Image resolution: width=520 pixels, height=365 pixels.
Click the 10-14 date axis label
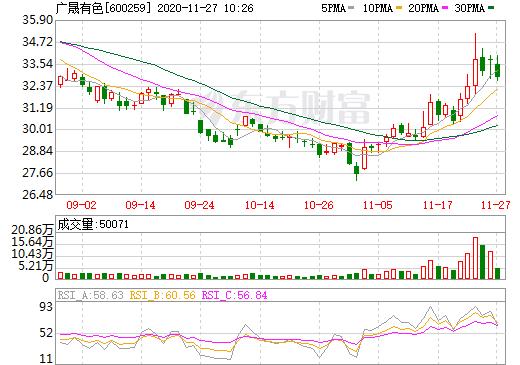coord(259,205)
